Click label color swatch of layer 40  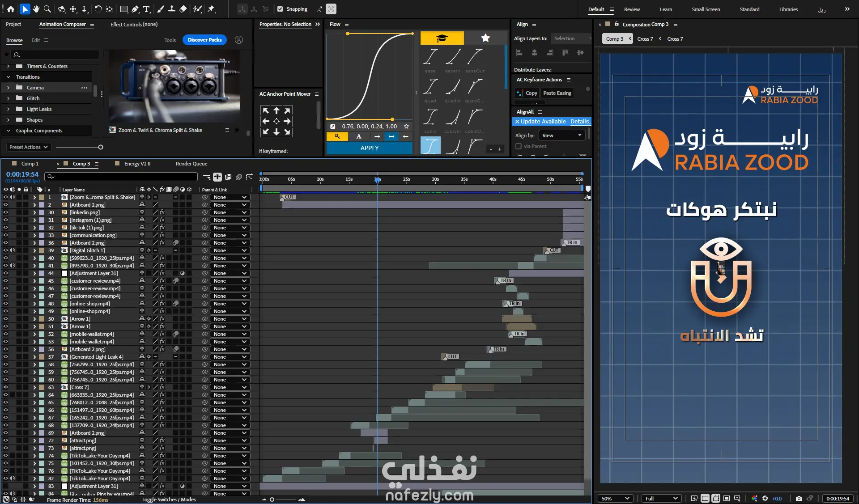[42, 258]
